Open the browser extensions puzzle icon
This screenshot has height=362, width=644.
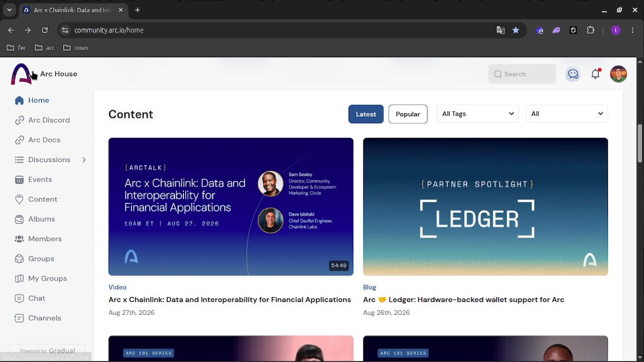(x=590, y=30)
